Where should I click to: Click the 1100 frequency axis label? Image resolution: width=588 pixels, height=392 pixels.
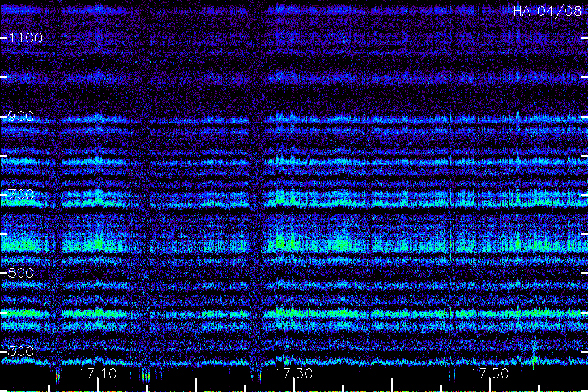click(x=25, y=38)
